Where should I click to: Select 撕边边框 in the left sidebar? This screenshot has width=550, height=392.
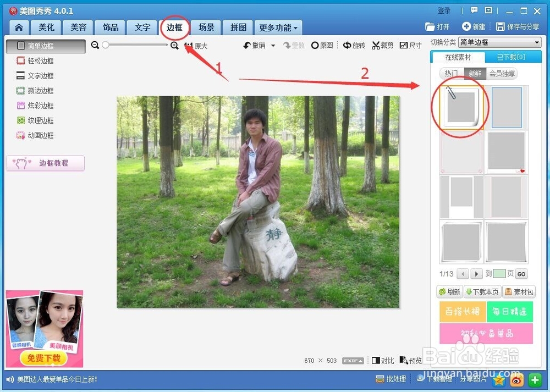(38, 91)
